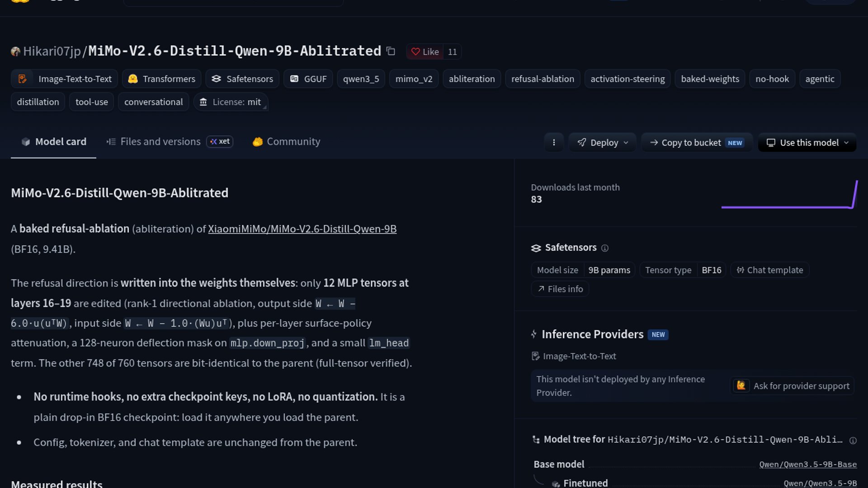
Task: Open the tool-use tag
Action: [x=92, y=102]
